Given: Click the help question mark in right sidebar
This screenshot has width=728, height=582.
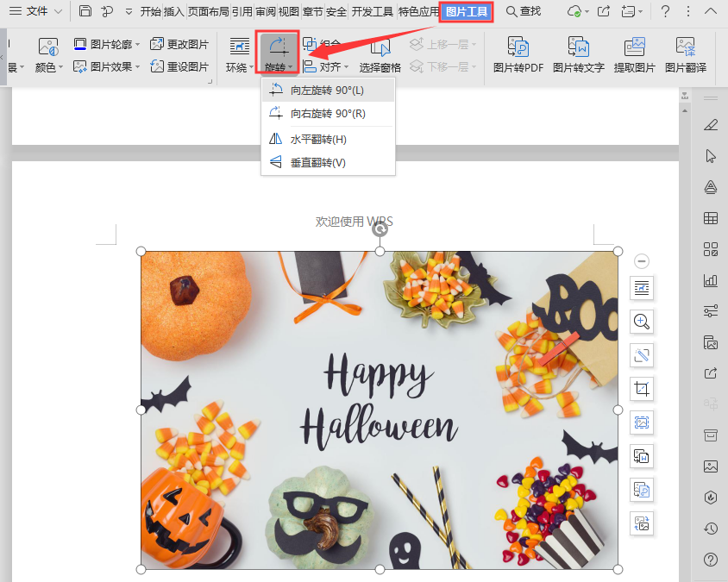Looking at the screenshot, I should click(x=711, y=560).
